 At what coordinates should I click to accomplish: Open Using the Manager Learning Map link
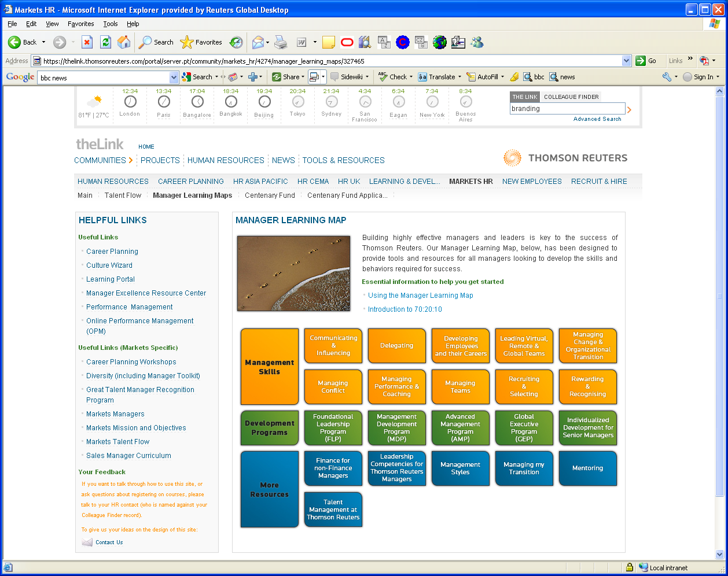[x=421, y=296]
